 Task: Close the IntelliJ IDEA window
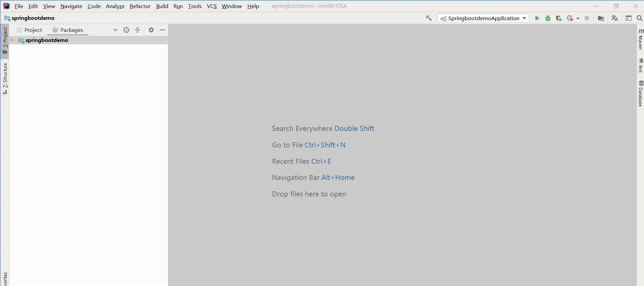[635, 6]
